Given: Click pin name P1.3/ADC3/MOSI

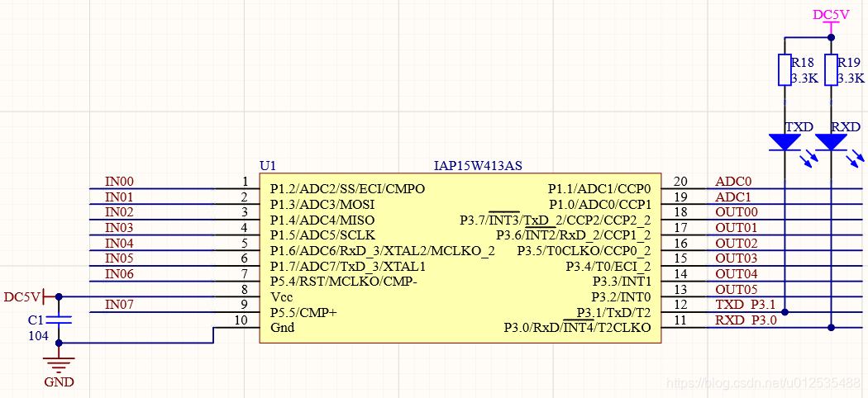Looking at the screenshot, I should tap(321, 205).
